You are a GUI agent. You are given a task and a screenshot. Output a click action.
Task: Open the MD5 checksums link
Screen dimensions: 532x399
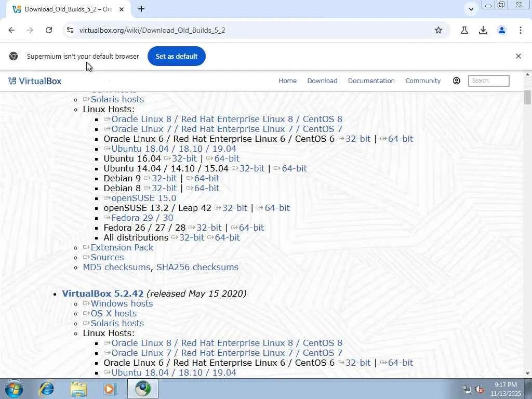(x=116, y=268)
